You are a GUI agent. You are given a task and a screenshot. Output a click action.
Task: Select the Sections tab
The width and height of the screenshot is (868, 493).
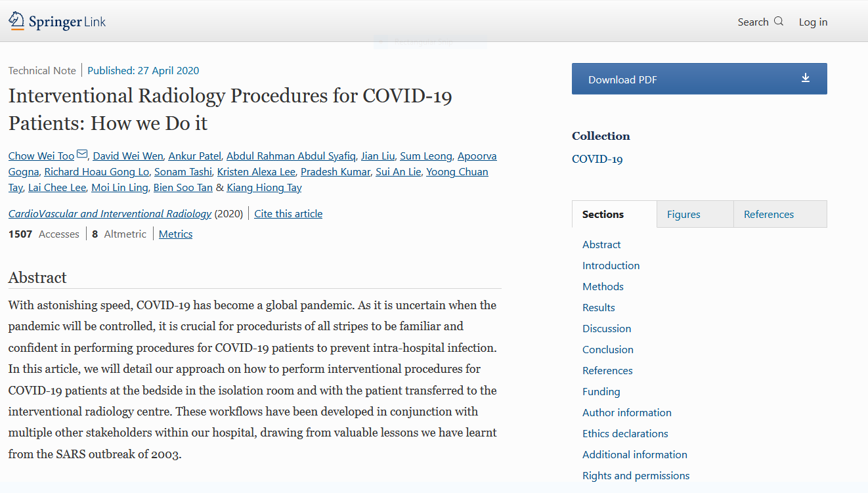point(603,215)
